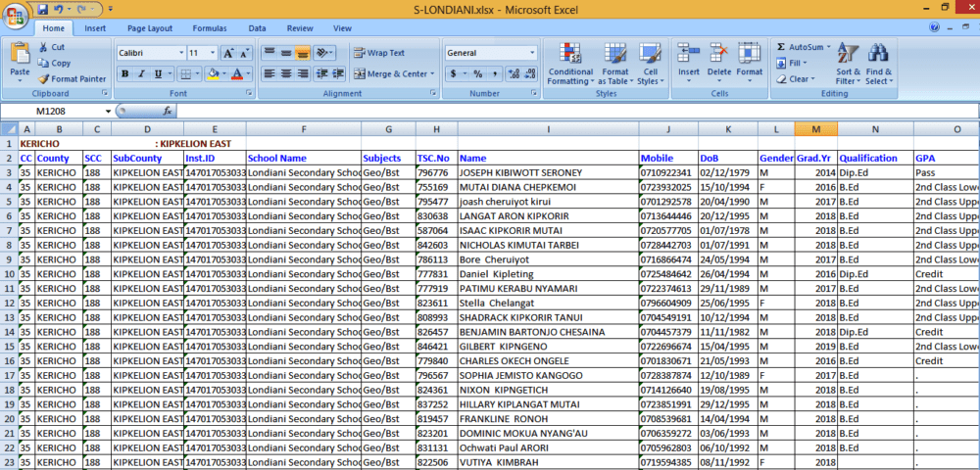
Task: Click Merge & Center button
Action: [x=390, y=73]
